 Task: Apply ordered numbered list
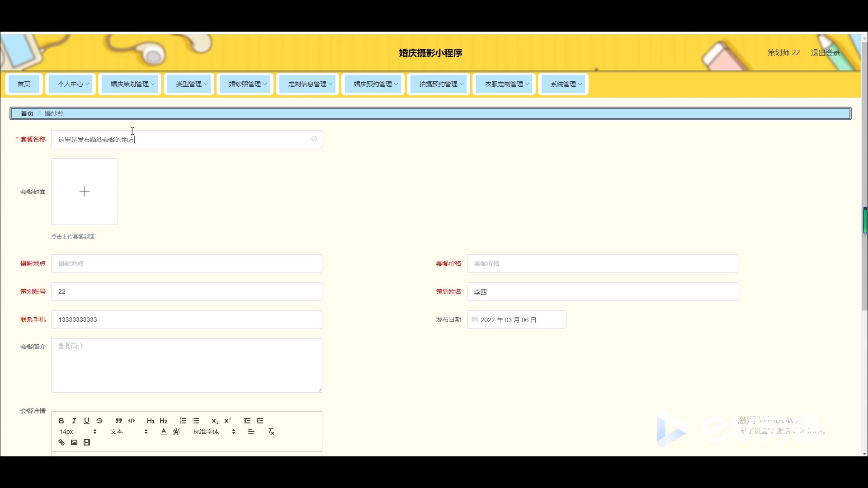183,421
